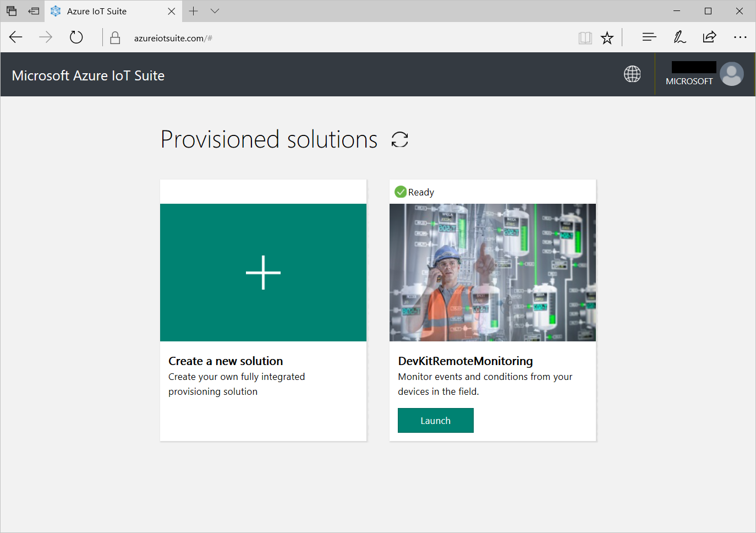The image size is (756, 533).
Task: Close the browser window
Action: (739, 11)
